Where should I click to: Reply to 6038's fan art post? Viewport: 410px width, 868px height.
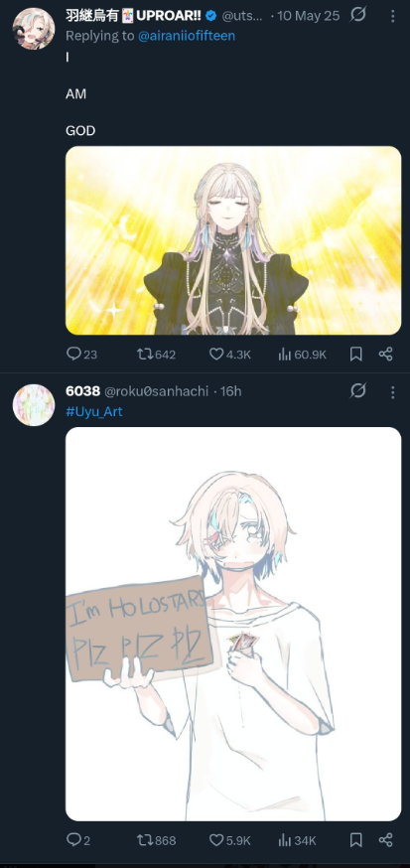coord(78,840)
